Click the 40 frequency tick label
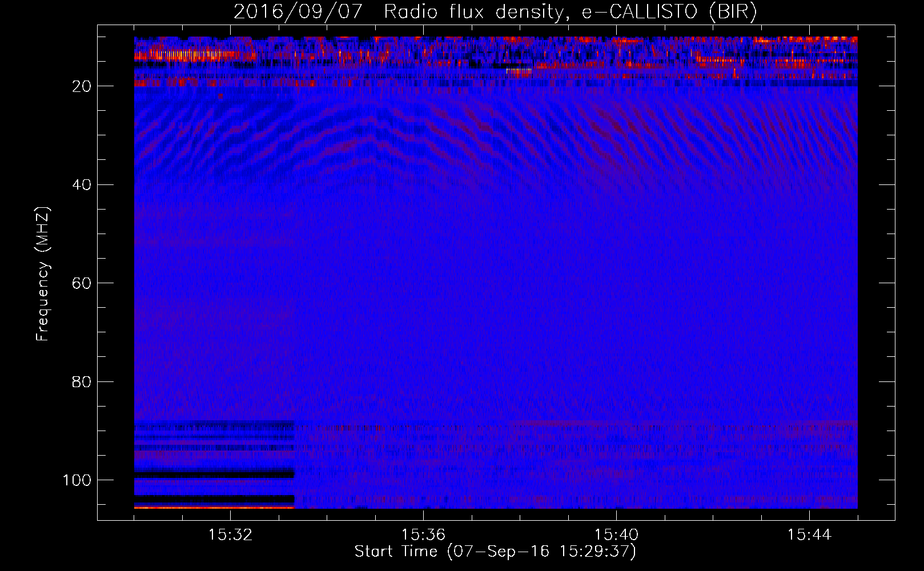Screen dimensions: 924x571 pos(82,185)
